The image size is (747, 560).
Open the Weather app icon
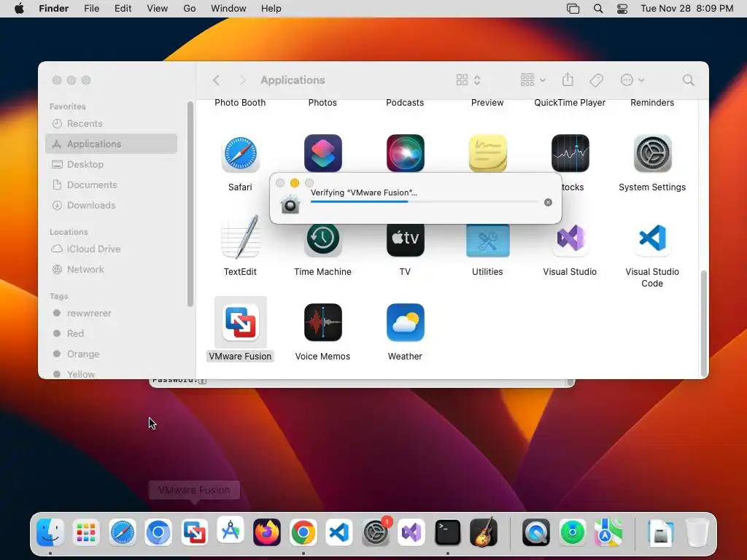(405, 322)
